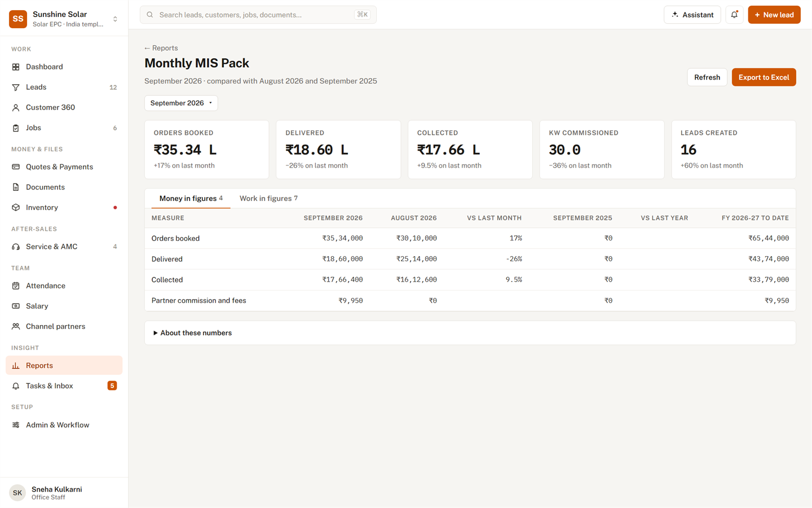Image resolution: width=812 pixels, height=508 pixels.
Task: Click the Tasks & Inbox badge 5
Action: pyautogui.click(x=112, y=386)
